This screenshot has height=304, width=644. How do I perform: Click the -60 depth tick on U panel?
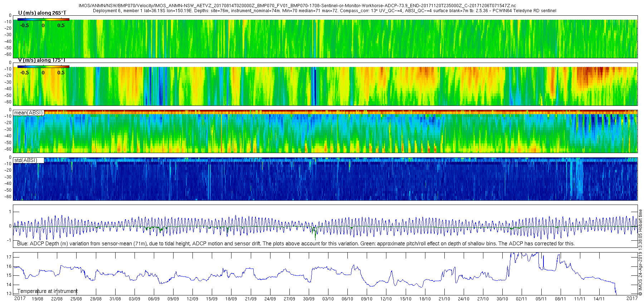8,54
